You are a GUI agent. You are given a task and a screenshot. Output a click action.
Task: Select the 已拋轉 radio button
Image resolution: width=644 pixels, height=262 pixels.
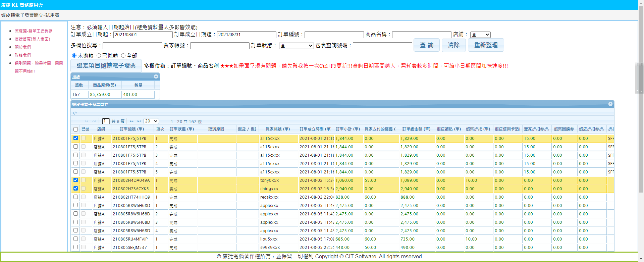point(99,56)
